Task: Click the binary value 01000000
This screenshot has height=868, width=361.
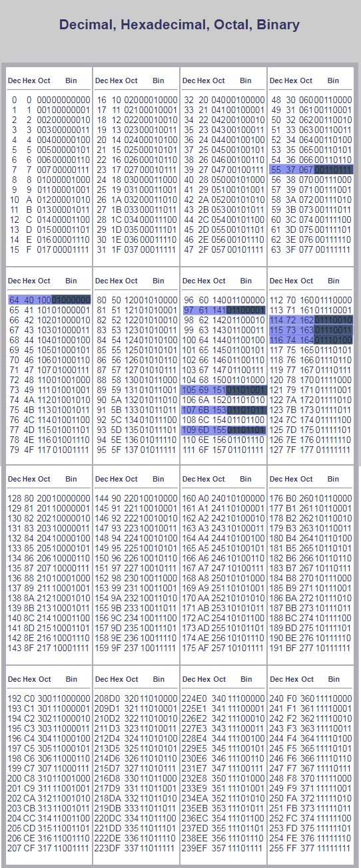Action: coord(71,300)
